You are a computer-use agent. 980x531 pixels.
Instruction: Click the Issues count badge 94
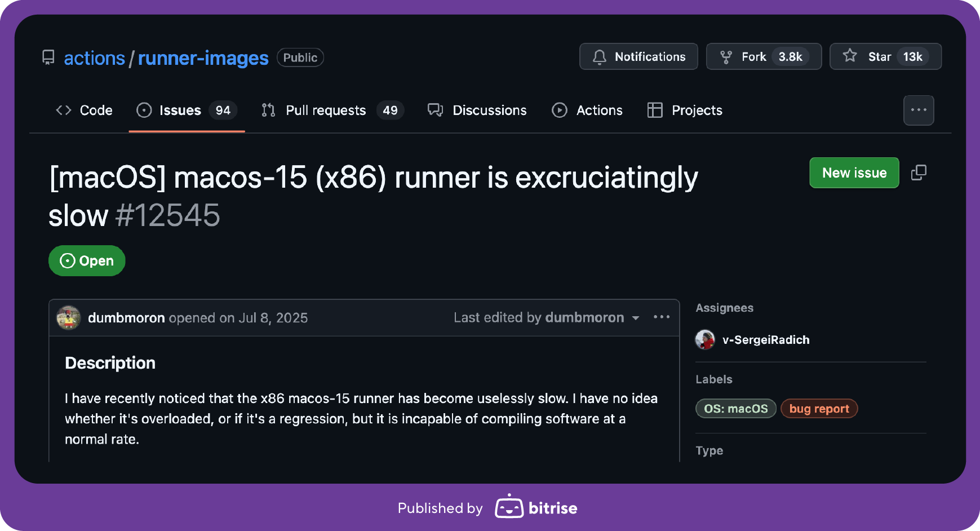(223, 110)
